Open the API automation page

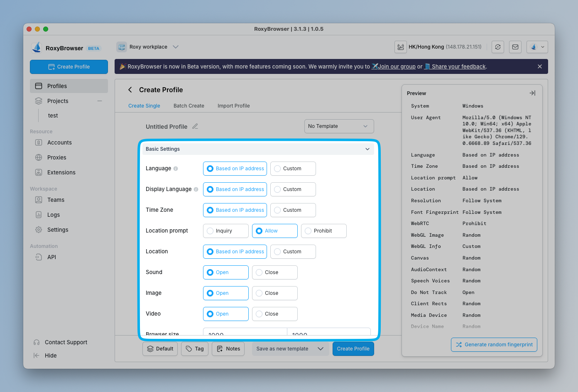click(x=51, y=257)
